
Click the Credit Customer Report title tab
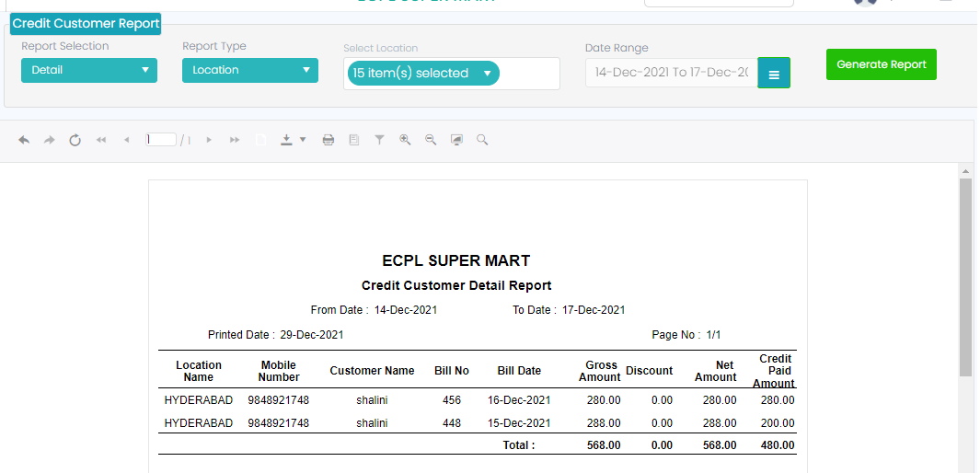point(86,24)
